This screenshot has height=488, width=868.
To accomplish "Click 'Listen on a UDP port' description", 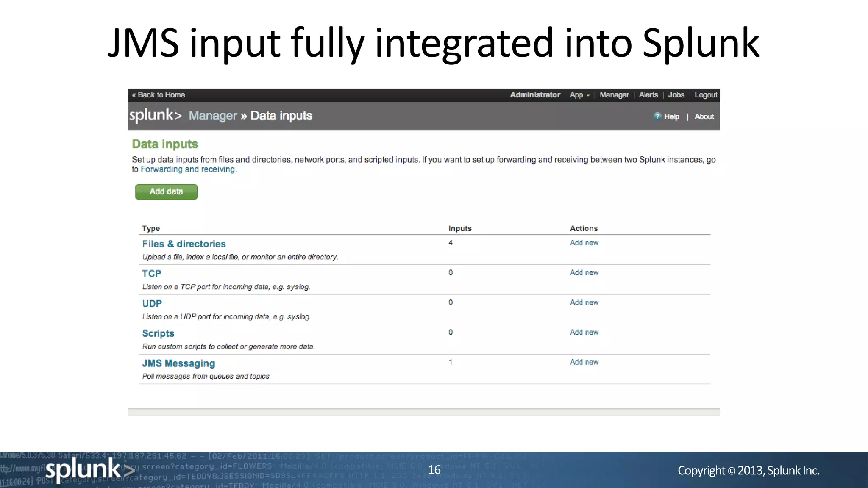I will 226,317.
